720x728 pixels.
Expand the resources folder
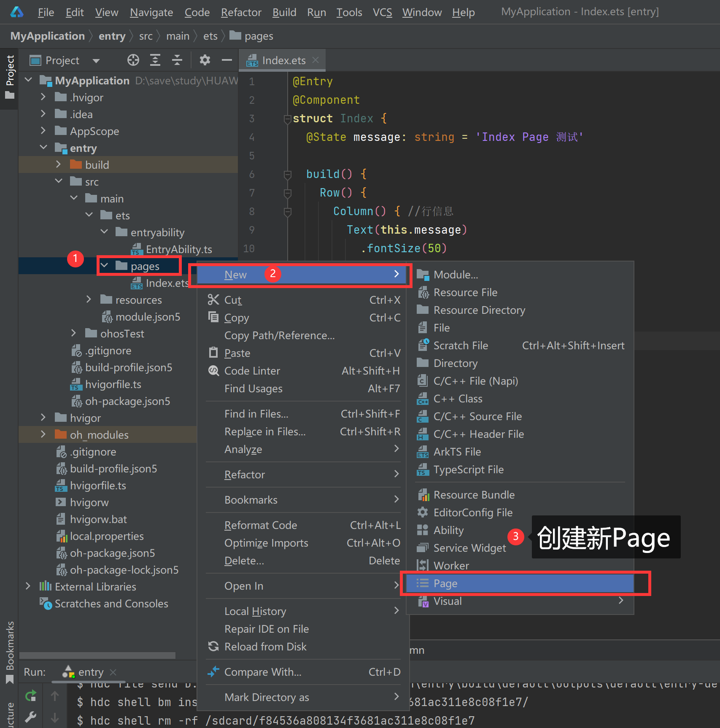click(x=89, y=299)
